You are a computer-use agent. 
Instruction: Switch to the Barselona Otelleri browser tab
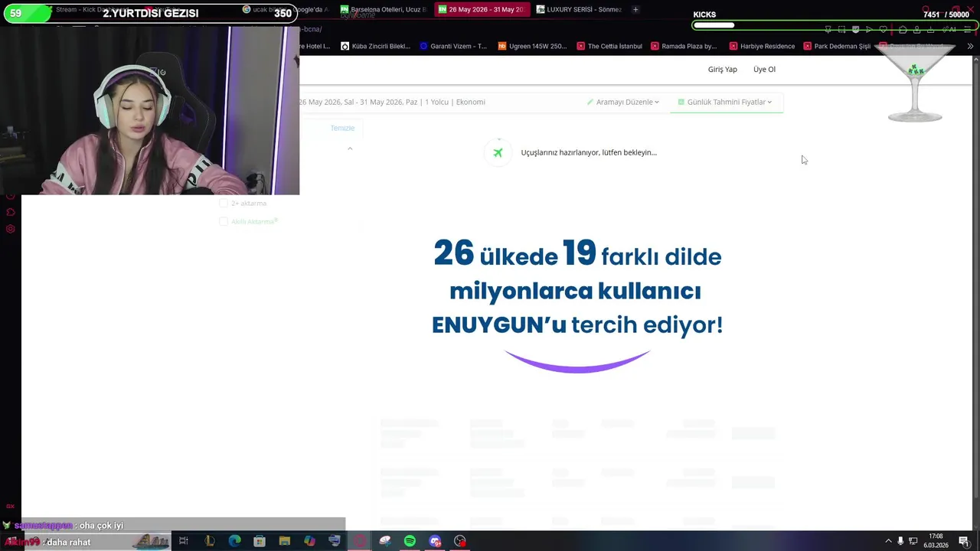pyautogui.click(x=383, y=9)
